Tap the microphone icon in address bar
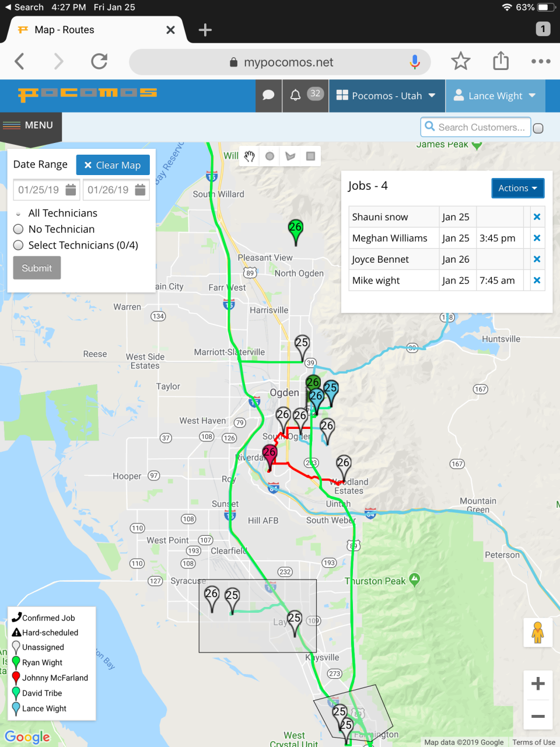This screenshot has width=560, height=747. (x=415, y=62)
